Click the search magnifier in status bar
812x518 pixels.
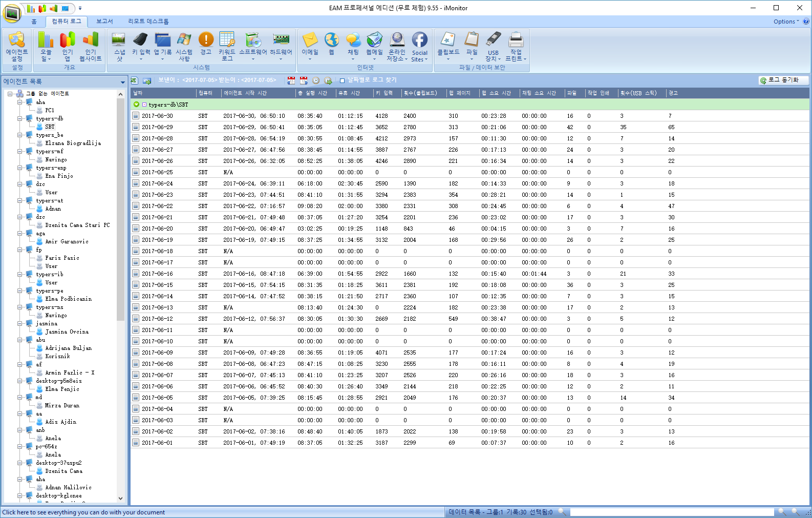point(562,512)
